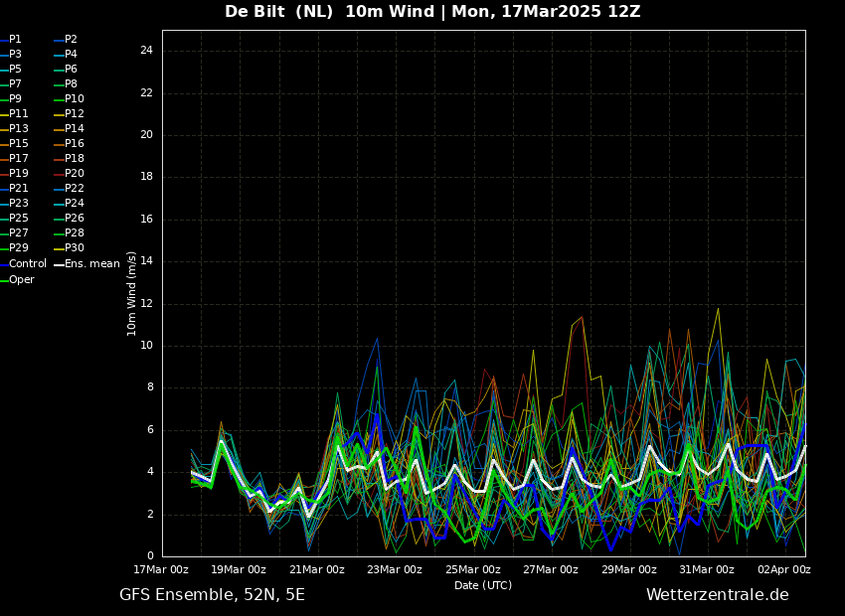Screen dimensions: 845x616
Task: Click the Date (UTC) axis label
Action: click(483, 586)
